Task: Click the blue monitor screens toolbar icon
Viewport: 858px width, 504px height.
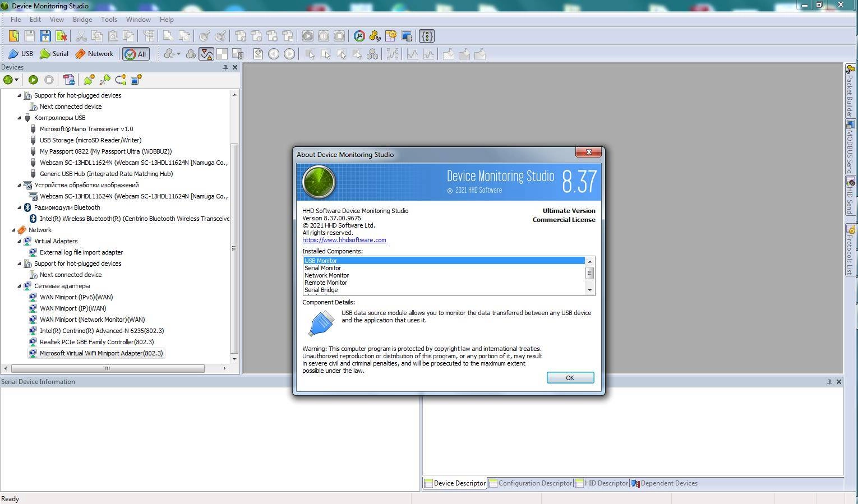Action: click(407, 36)
